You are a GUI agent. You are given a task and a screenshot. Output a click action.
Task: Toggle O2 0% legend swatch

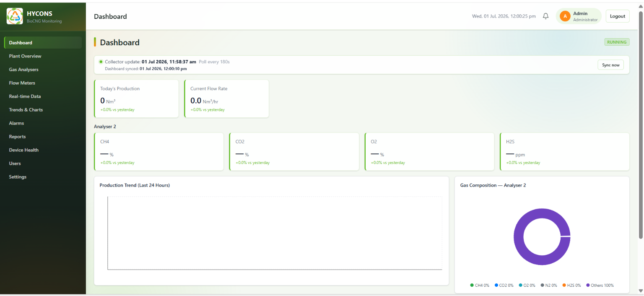click(x=521, y=285)
